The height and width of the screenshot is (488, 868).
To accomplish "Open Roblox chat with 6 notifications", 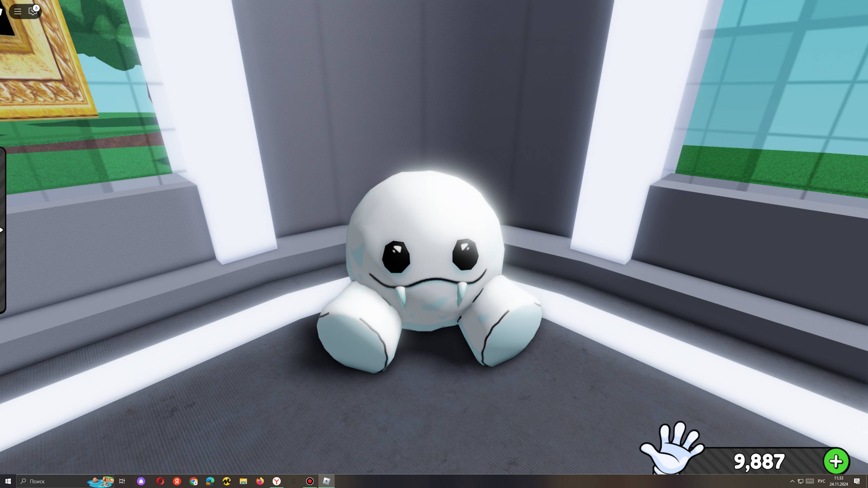I will pos(33,12).
